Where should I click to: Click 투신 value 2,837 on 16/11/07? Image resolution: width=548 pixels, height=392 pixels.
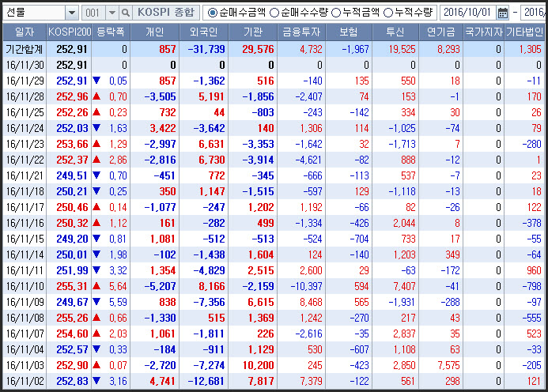[x=404, y=334]
